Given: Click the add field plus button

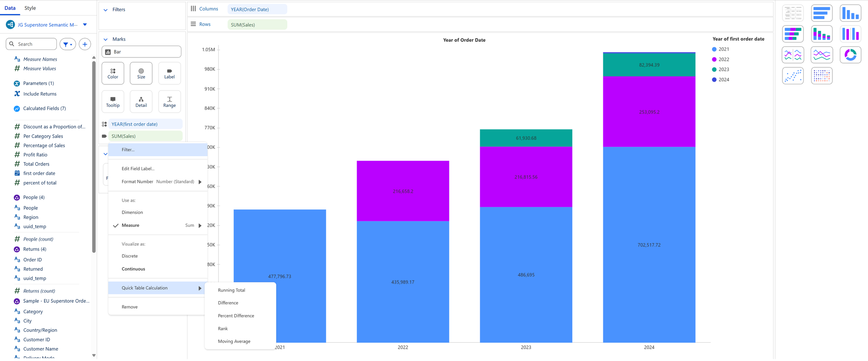Looking at the screenshot, I should click(85, 44).
